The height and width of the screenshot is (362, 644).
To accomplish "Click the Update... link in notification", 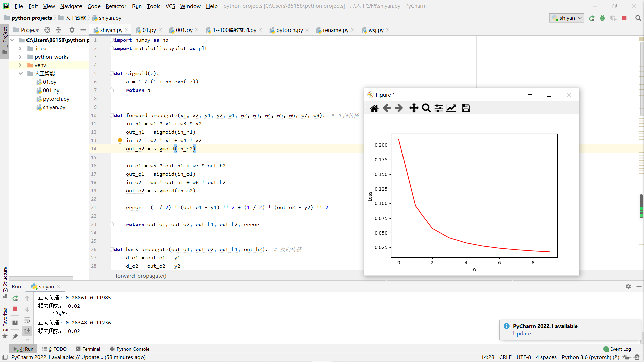I will pos(524,334).
